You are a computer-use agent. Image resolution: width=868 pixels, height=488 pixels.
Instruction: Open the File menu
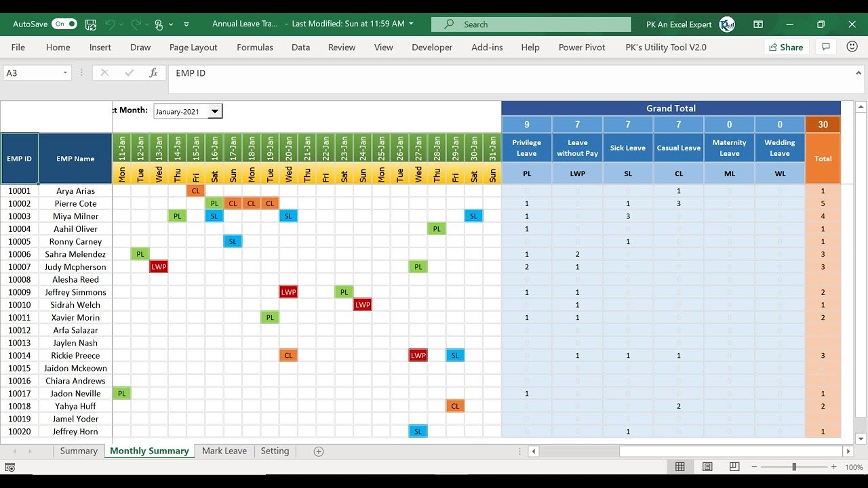point(18,47)
